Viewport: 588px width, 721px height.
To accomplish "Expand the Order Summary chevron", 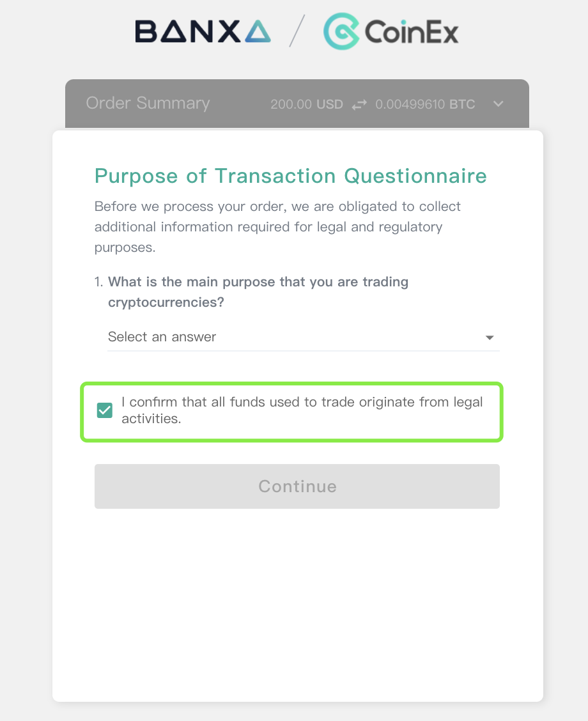I will [x=499, y=104].
